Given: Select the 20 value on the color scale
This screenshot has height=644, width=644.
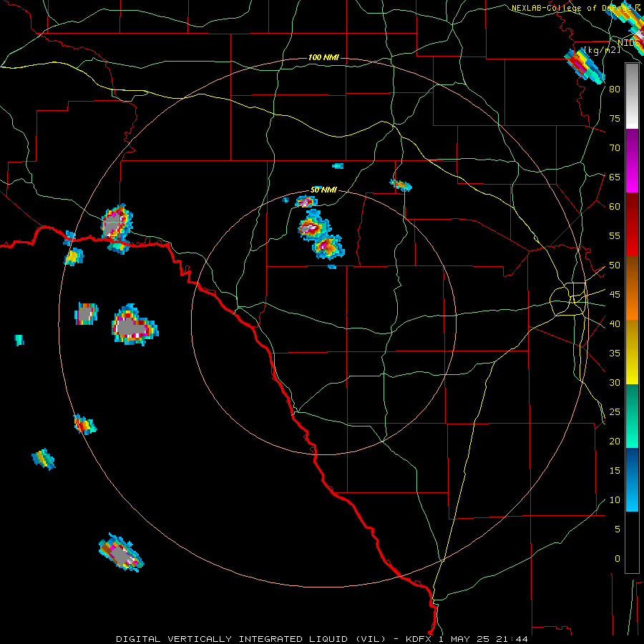Looking at the screenshot, I should pyautogui.click(x=615, y=441).
